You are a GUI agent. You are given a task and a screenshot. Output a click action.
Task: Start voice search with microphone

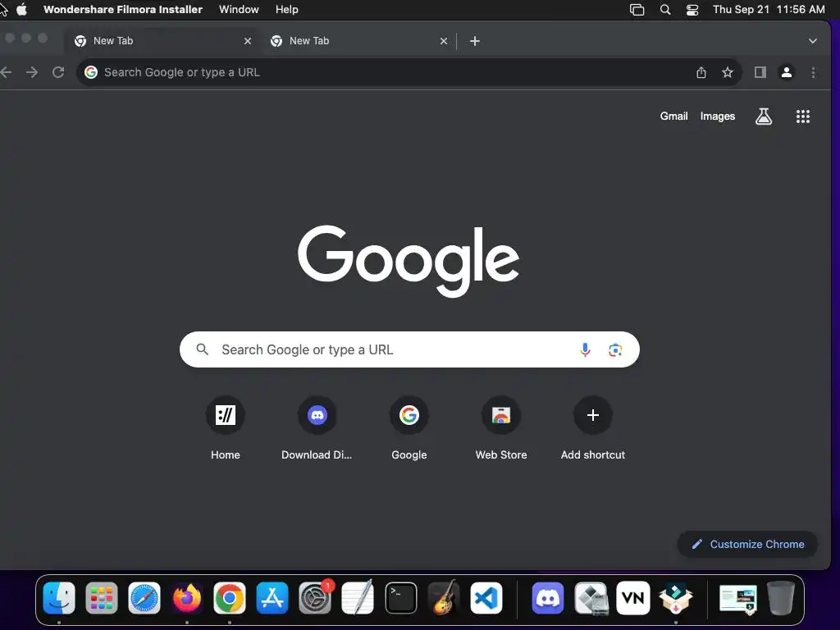(x=585, y=349)
